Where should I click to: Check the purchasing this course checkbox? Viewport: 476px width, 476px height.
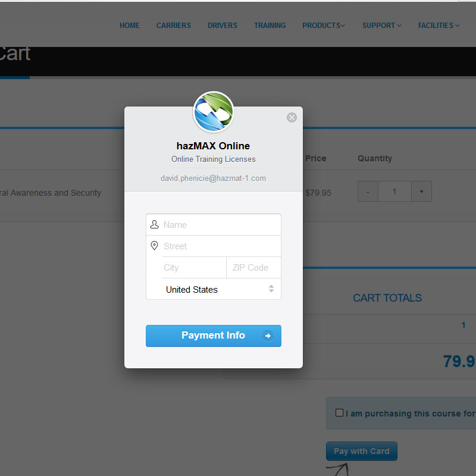point(339,413)
